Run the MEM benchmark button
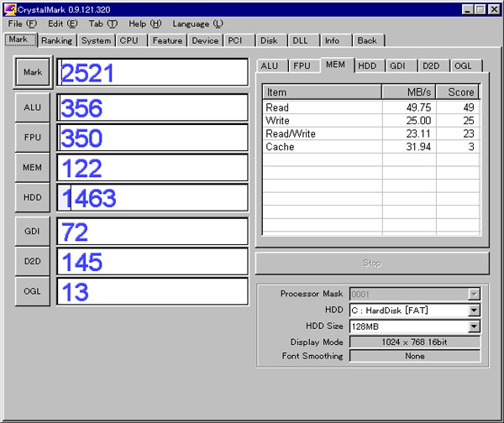 pos(33,167)
